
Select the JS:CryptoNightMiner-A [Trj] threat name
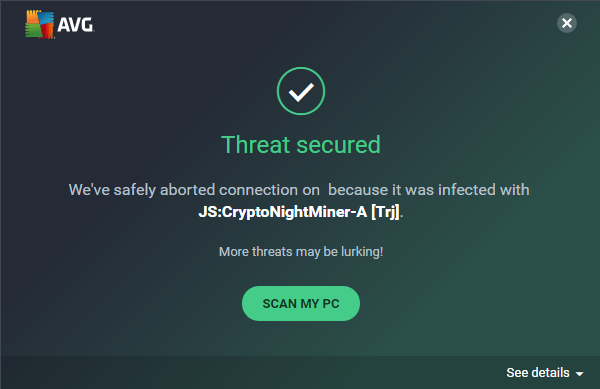click(x=299, y=212)
